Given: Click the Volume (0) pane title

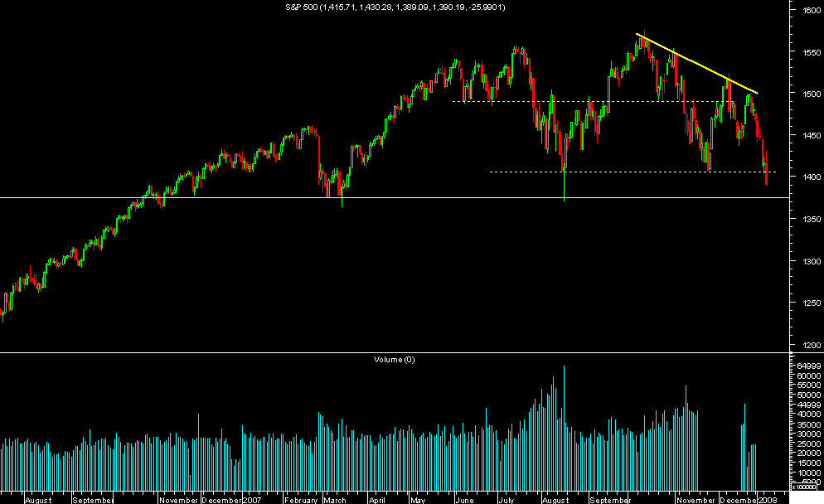Looking at the screenshot, I should tap(394, 360).
